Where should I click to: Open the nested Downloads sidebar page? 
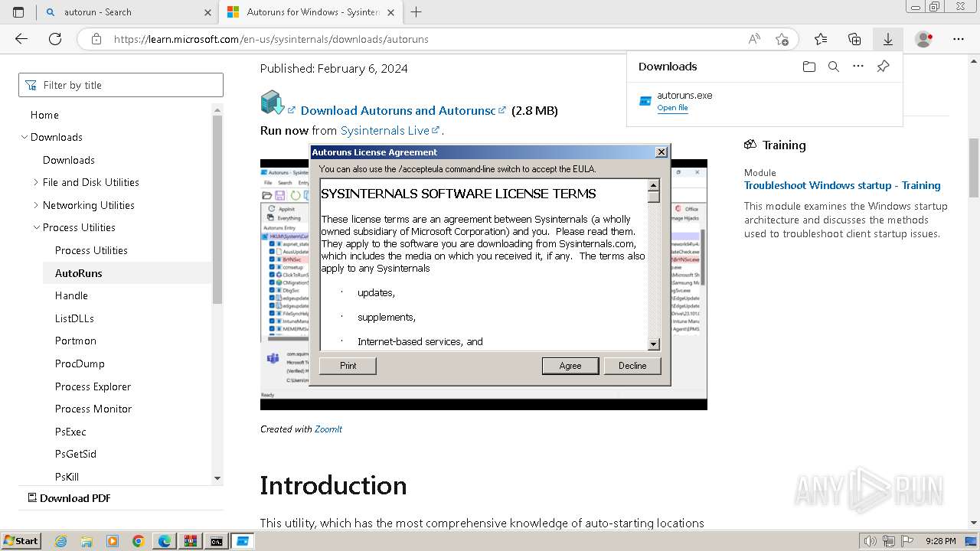(69, 160)
